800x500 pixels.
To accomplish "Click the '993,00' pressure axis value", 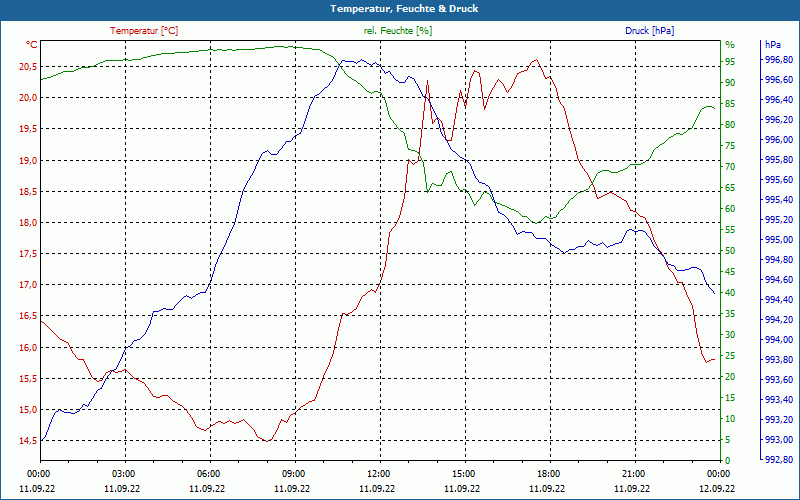I will [x=779, y=440].
